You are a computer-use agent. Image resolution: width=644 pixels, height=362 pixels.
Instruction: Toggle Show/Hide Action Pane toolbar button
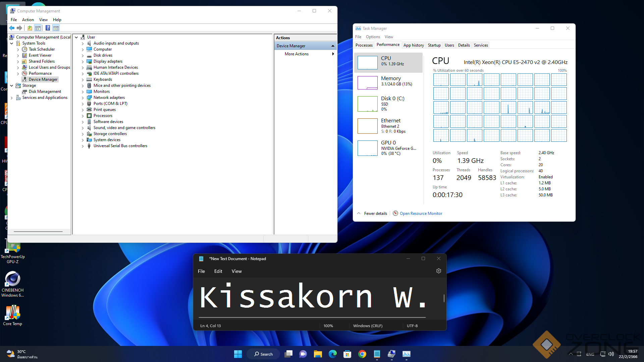(x=56, y=28)
